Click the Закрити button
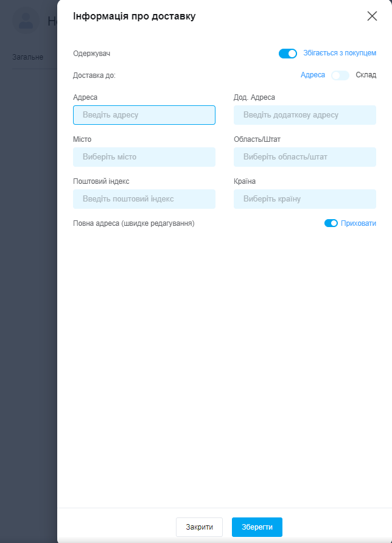392x543 pixels. (x=199, y=527)
